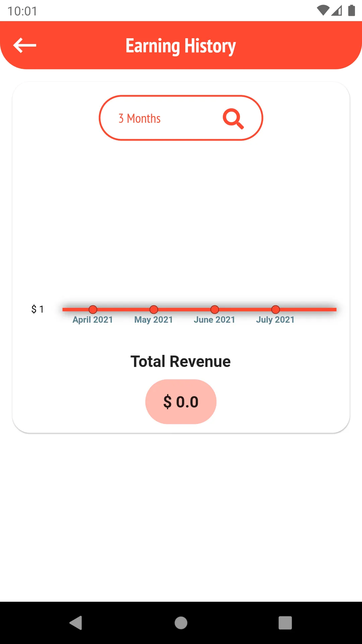Tap the cellular signal icon
This screenshot has height=644, width=362.
(x=337, y=10)
